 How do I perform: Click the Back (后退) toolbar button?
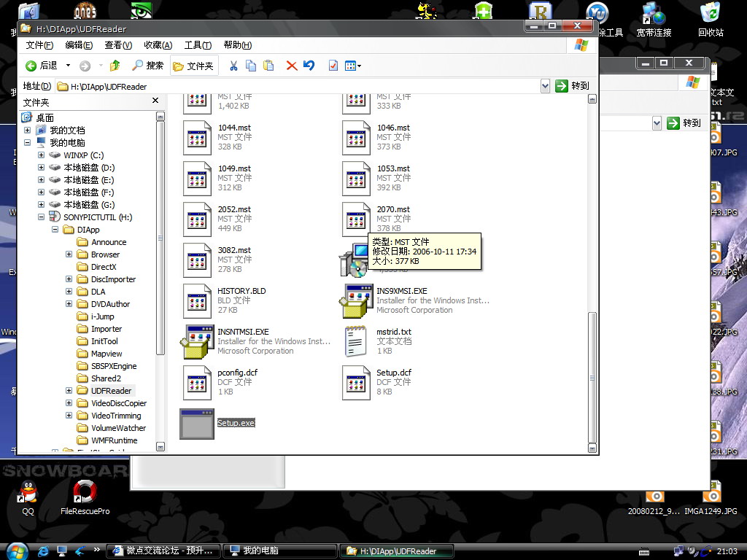click(x=42, y=66)
